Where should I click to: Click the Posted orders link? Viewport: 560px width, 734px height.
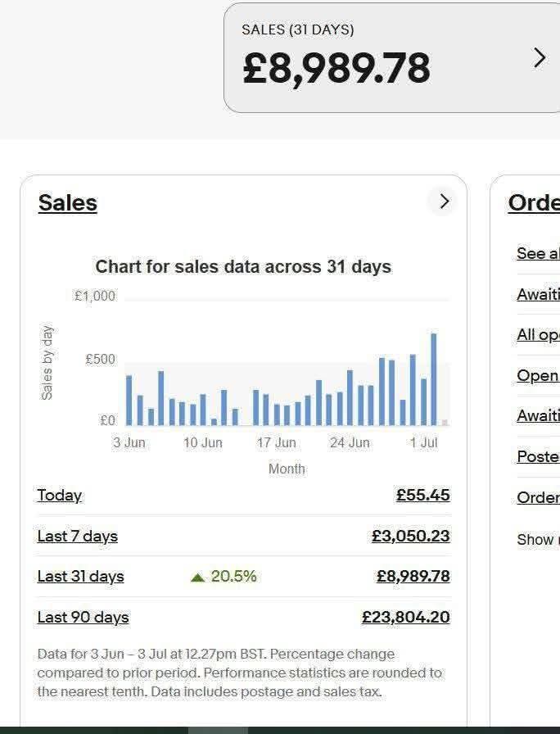click(x=538, y=456)
